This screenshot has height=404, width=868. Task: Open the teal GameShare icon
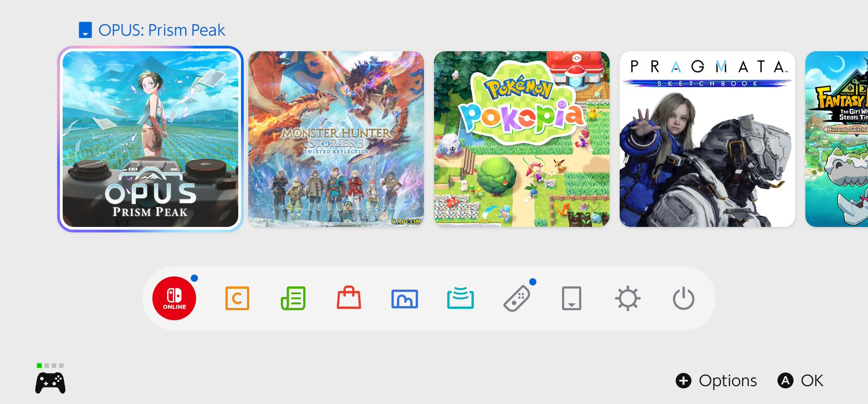460,298
